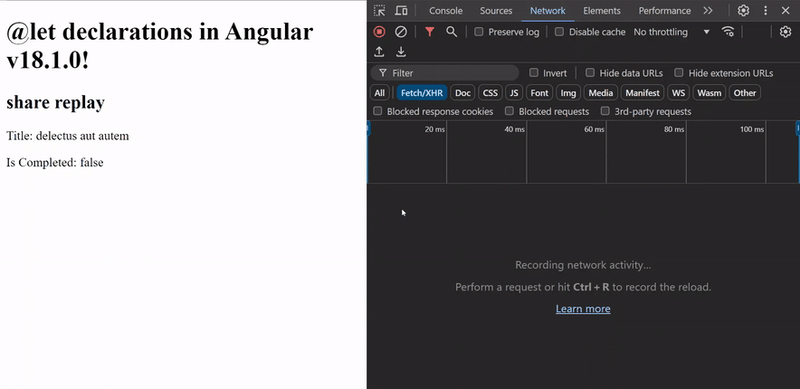The image size is (800, 389).
Task: Filter requests by Font
Action: click(x=539, y=93)
